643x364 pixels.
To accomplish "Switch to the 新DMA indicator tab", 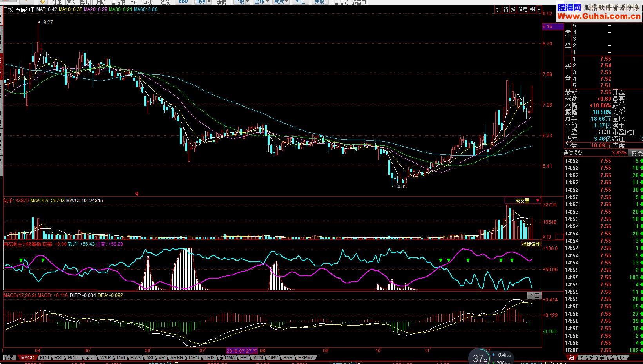I will 227,358.
